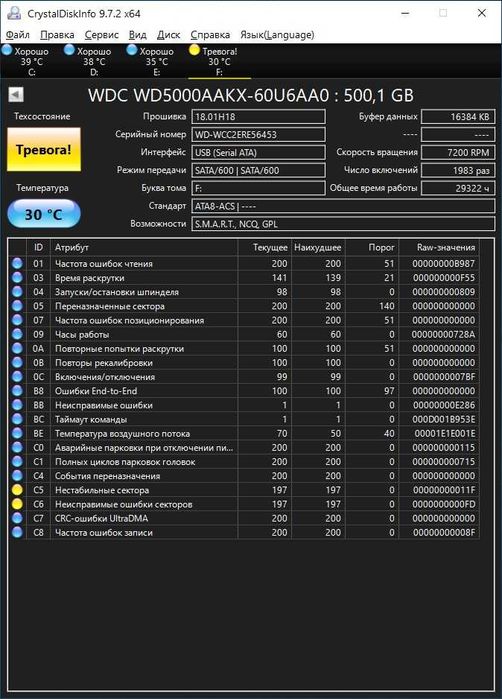This screenshot has width=502, height=699.
Task: Click status icon of C0 Аварийные парковки
Action: [x=17, y=447]
